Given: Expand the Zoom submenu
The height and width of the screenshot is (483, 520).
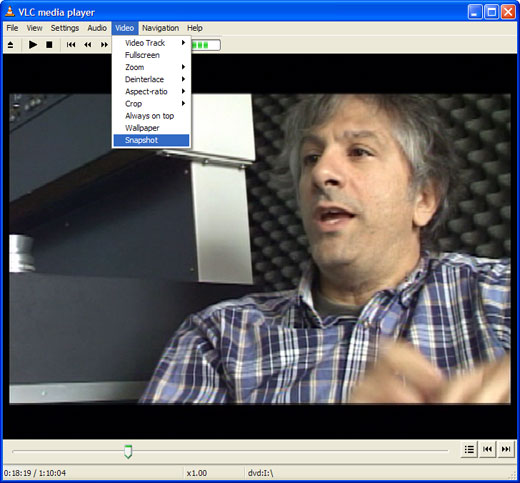Looking at the screenshot, I should point(151,67).
